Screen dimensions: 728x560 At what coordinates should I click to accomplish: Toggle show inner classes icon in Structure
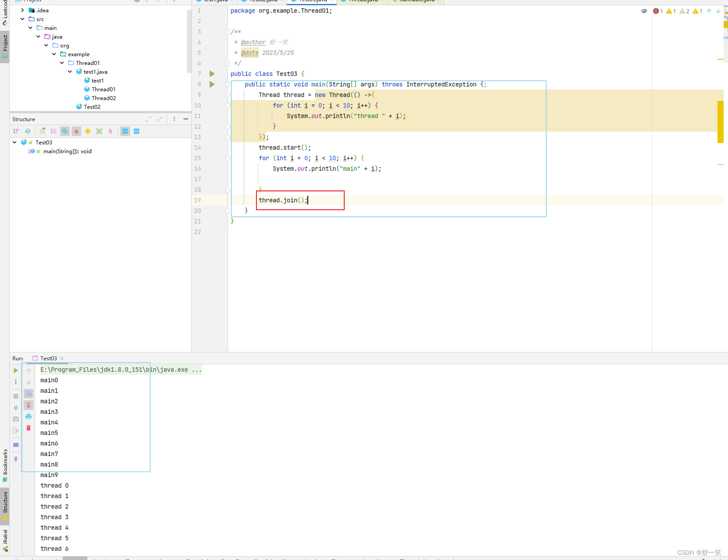point(99,131)
